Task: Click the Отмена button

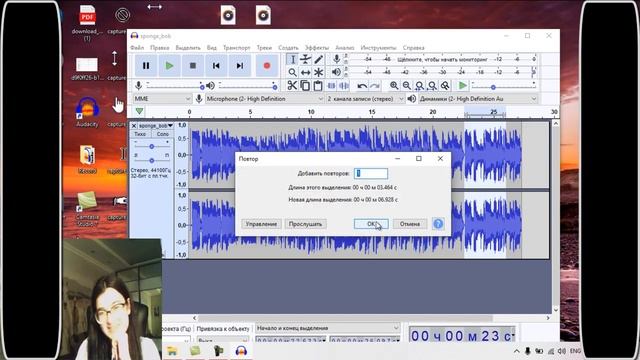Action: pyautogui.click(x=410, y=224)
